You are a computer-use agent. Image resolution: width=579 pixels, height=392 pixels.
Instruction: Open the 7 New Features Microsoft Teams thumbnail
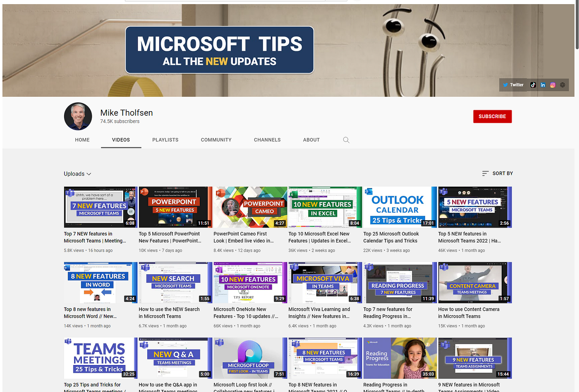pos(100,207)
